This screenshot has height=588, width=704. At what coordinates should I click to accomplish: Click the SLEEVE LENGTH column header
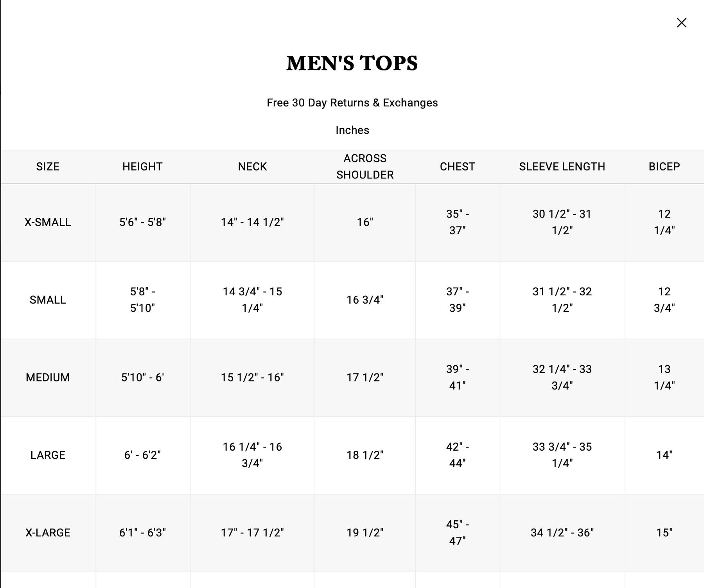pos(562,167)
